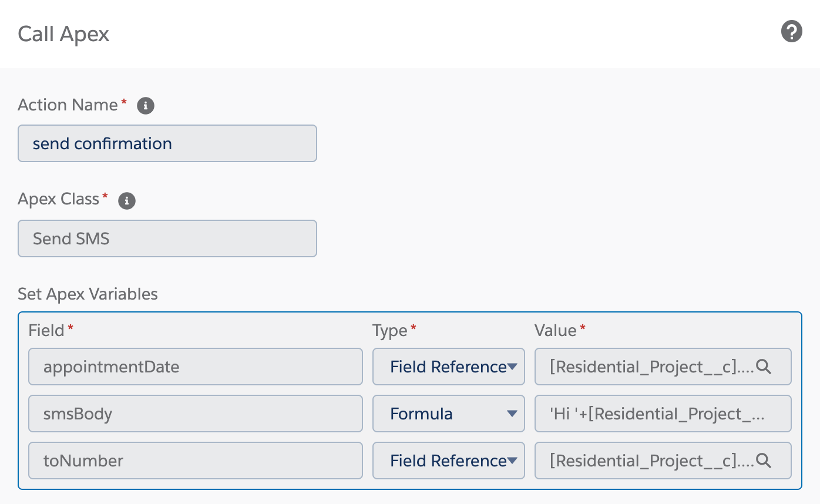The image size is (820, 504).
Task: Click the search icon in toNumber value
Action: (763, 461)
